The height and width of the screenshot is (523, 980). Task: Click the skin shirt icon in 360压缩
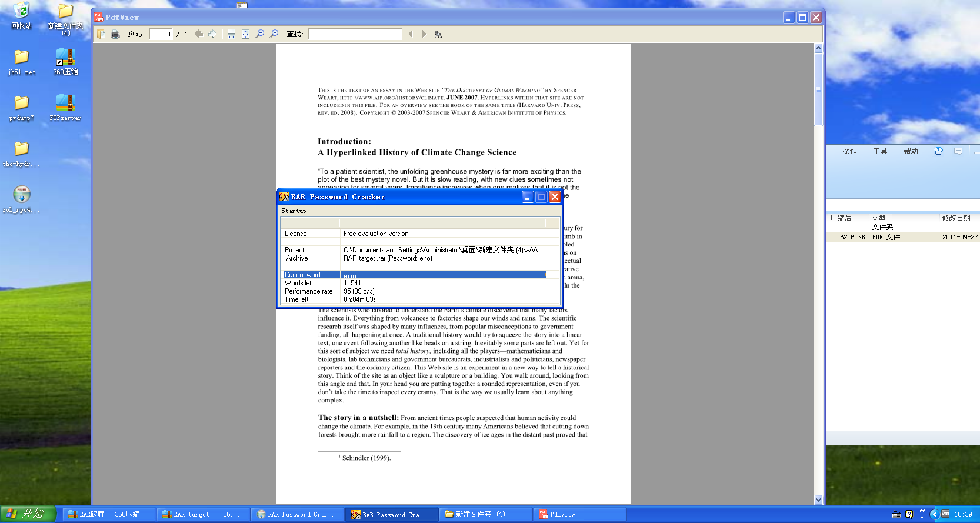point(938,151)
